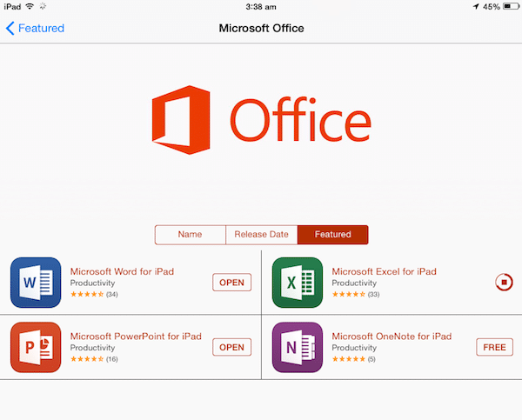Tap the loading activity spinner in status bar

(43, 6)
